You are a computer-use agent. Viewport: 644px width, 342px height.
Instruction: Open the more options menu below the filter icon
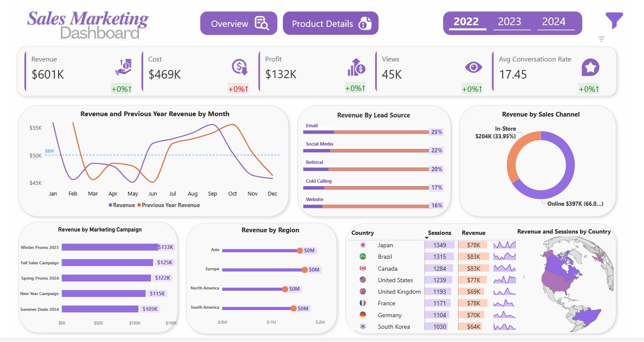601,39
